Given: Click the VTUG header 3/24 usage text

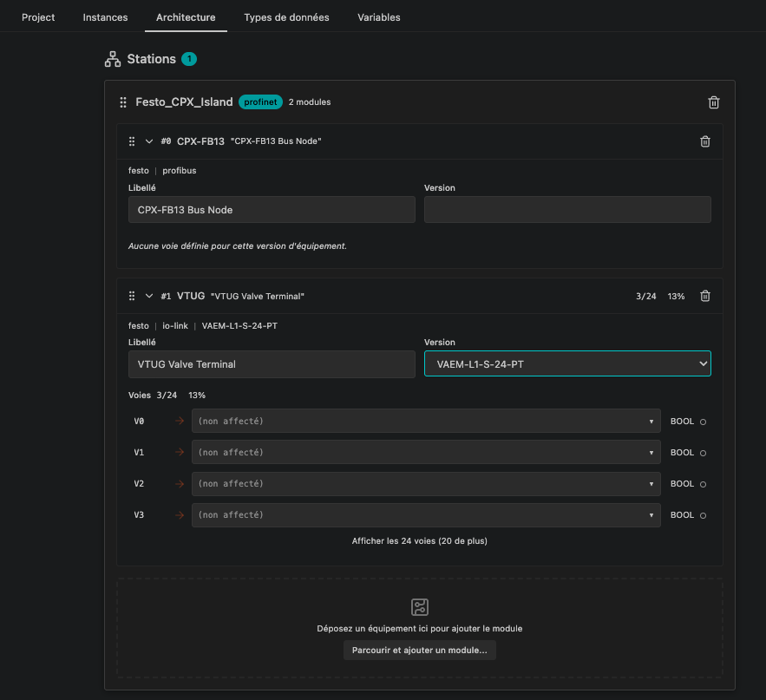Looking at the screenshot, I should 645,296.
